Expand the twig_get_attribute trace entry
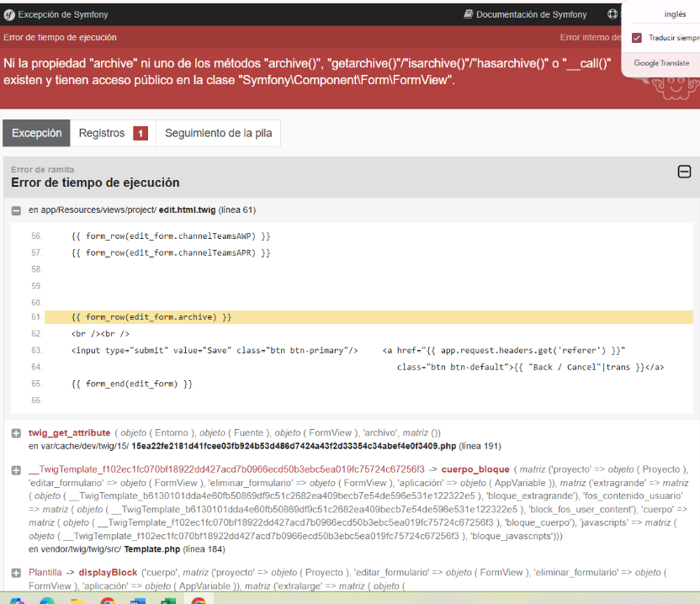Image resolution: width=700 pixels, height=604 pixels. [x=16, y=433]
